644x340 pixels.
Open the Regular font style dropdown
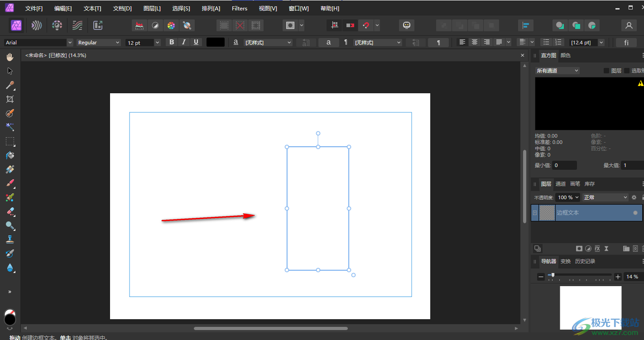[99, 43]
